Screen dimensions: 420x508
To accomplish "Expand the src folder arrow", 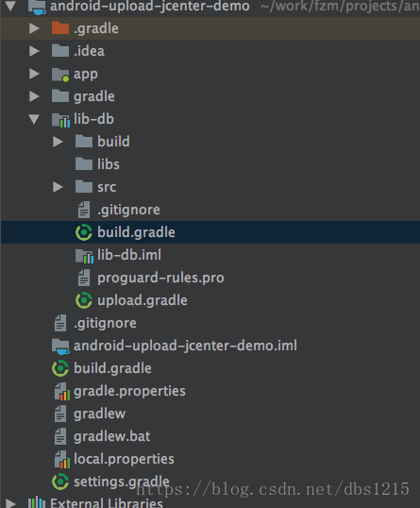I will [58, 187].
